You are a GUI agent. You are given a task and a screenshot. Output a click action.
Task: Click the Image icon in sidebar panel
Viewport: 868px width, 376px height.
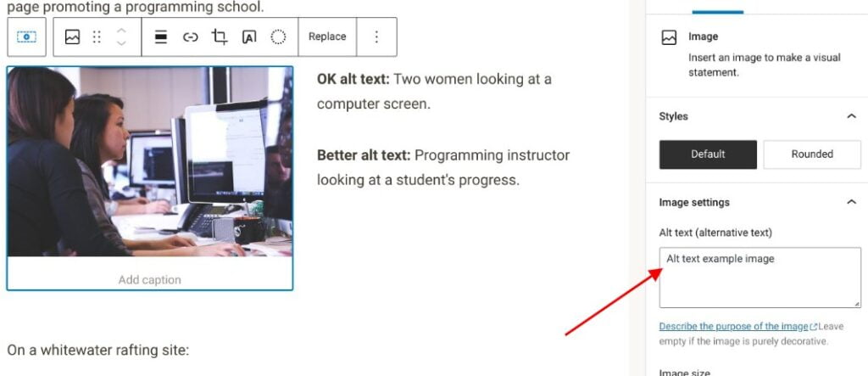[x=670, y=37]
